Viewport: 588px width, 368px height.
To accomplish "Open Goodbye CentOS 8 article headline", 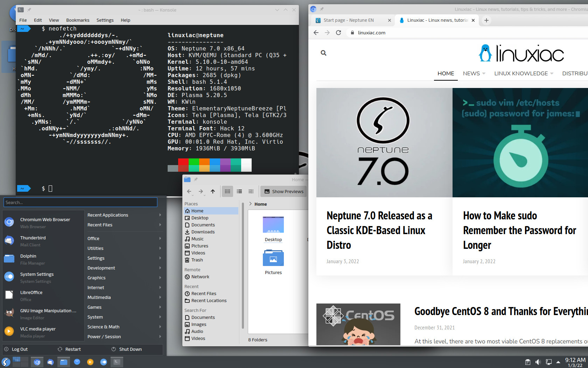I will tap(501, 311).
